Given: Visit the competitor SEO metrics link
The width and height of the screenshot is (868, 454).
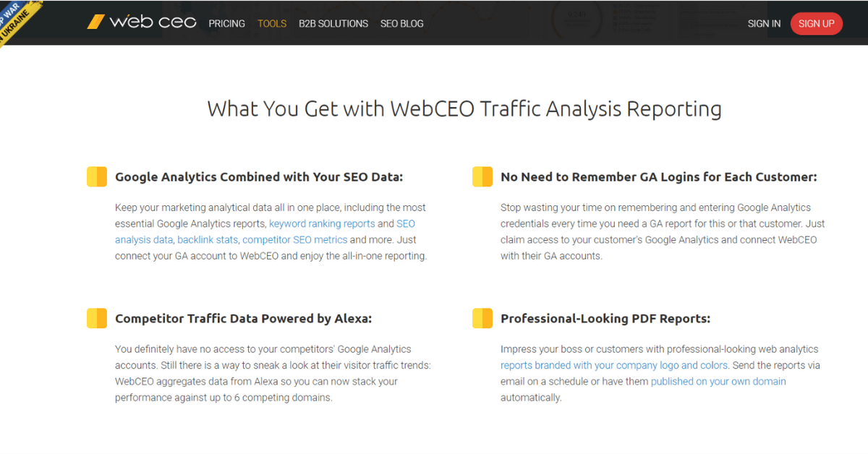Looking at the screenshot, I should [294, 239].
